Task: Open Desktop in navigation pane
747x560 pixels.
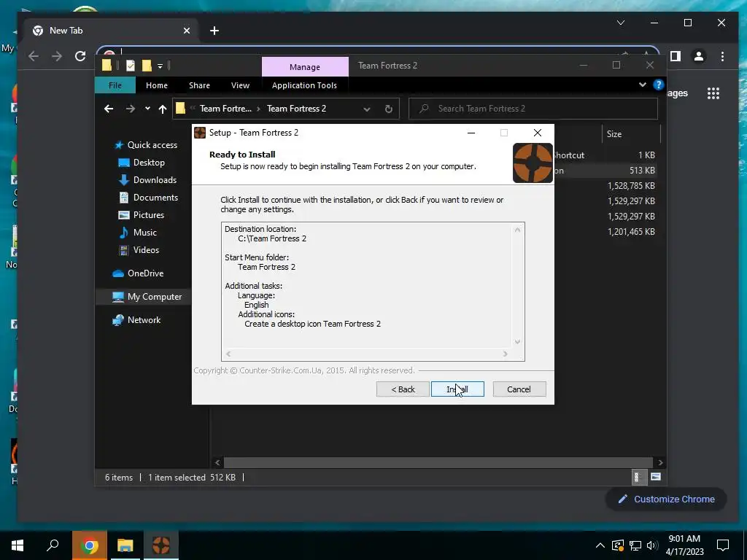Action: [x=142, y=163]
